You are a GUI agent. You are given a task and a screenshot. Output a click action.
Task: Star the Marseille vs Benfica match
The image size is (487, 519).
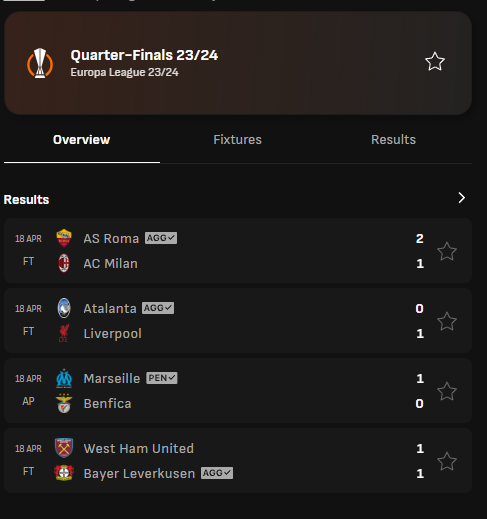click(447, 391)
